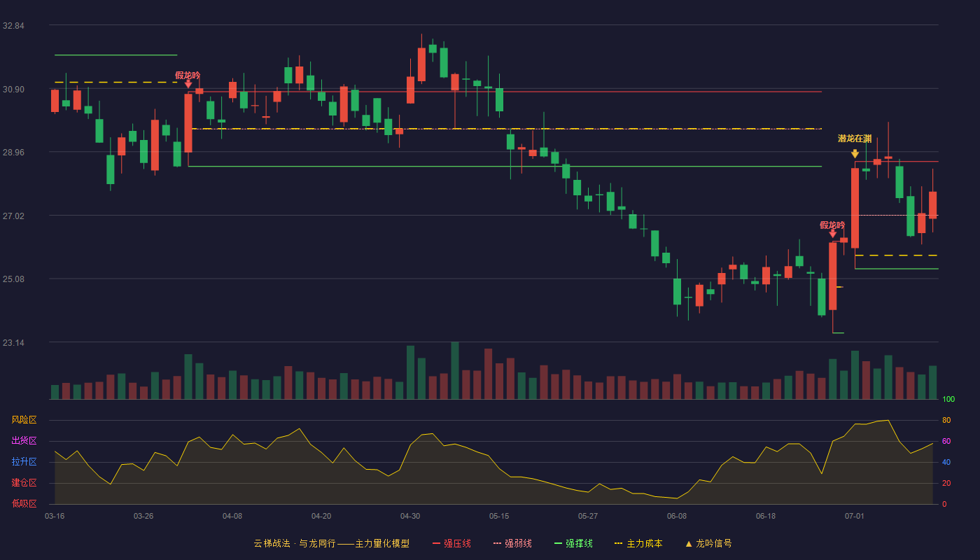Click the orange 80 indicator axis value
Image resolution: width=980 pixels, height=560 pixels.
tap(946, 420)
